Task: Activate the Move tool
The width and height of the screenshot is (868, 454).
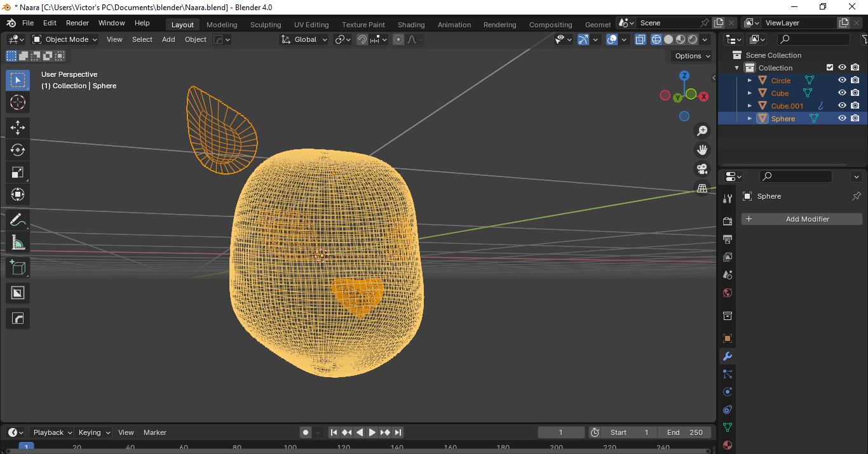Action: pyautogui.click(x=18, y=128)
